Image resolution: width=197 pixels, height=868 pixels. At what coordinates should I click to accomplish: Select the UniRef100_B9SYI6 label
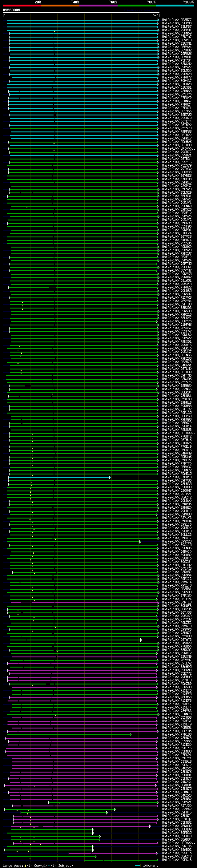point(177,162)
